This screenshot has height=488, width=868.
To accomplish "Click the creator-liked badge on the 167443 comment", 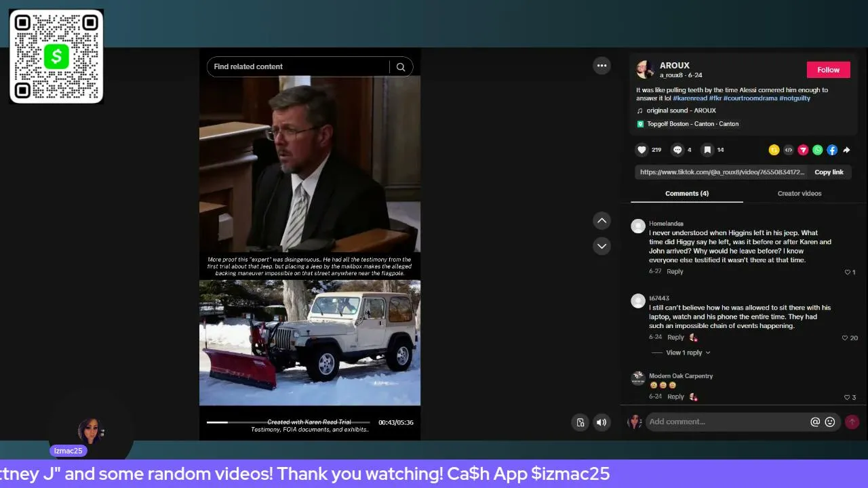I will (693, 338).
